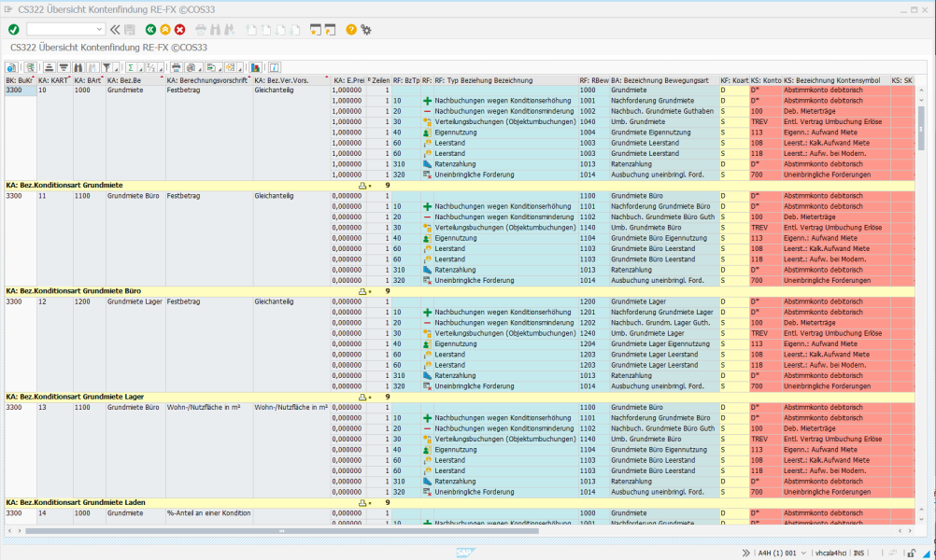This screenshot has height=560, width=936.
Task: Open the yellow Help icon
Action: (x=351, y=29)
